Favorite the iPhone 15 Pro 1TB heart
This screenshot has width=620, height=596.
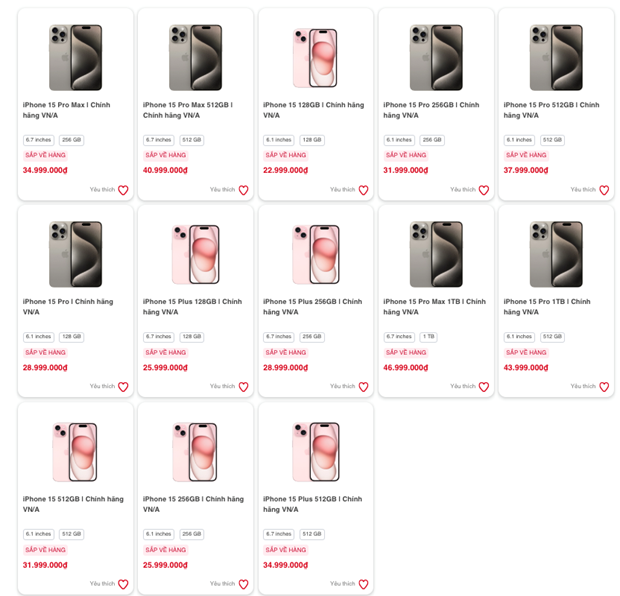604,387
